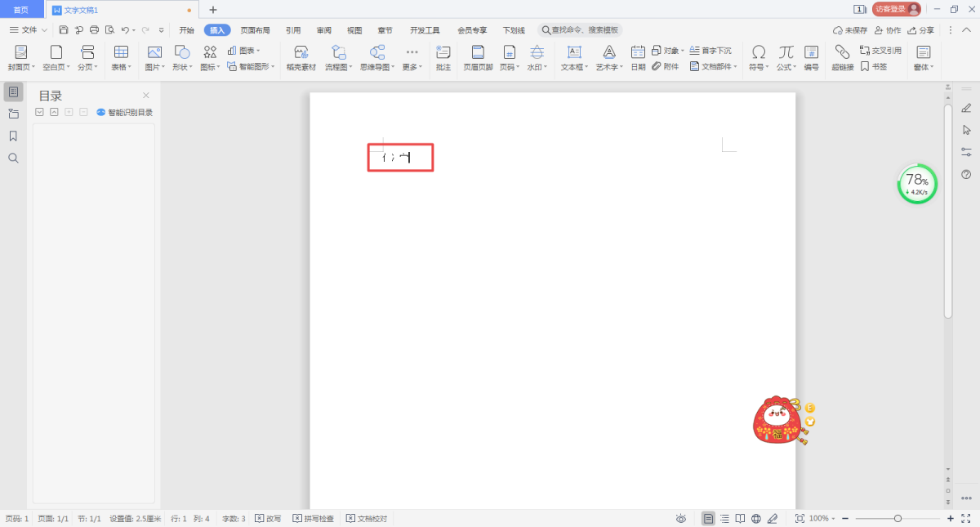This screenshot has height=527, width=980.
Task: Open the chapter navigation icon in left sidebar
Action: (x=13, y=114)
